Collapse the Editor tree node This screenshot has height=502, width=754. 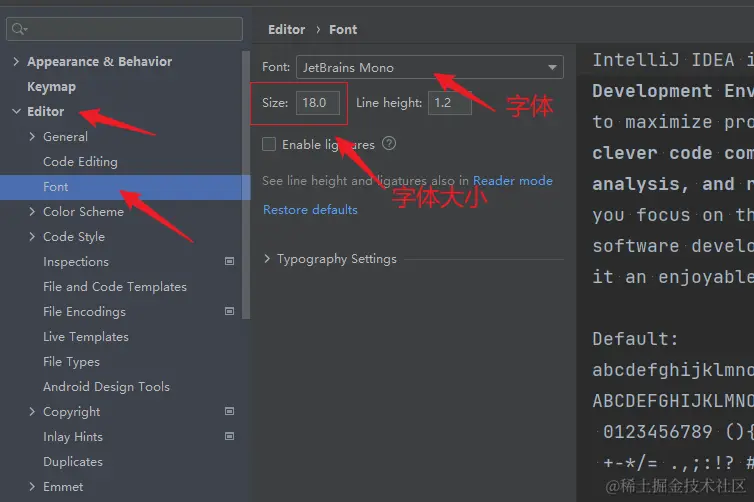coord(16,112)
